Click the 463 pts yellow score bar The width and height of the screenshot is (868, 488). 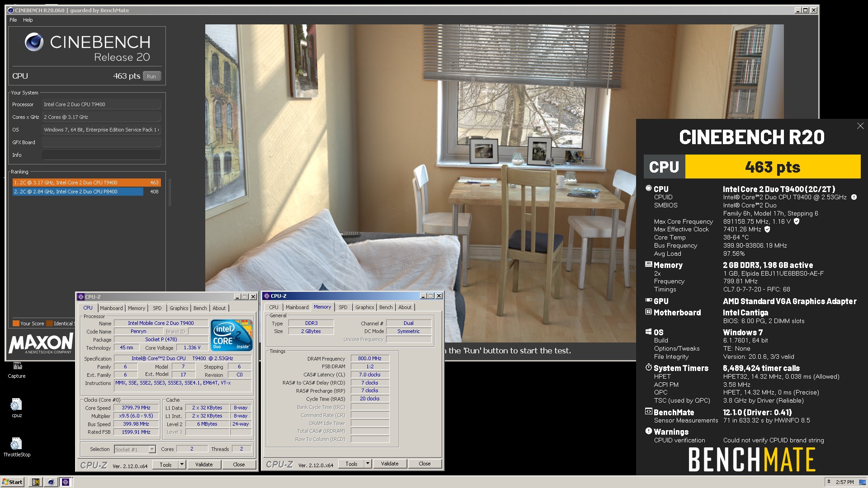(773, 167)
